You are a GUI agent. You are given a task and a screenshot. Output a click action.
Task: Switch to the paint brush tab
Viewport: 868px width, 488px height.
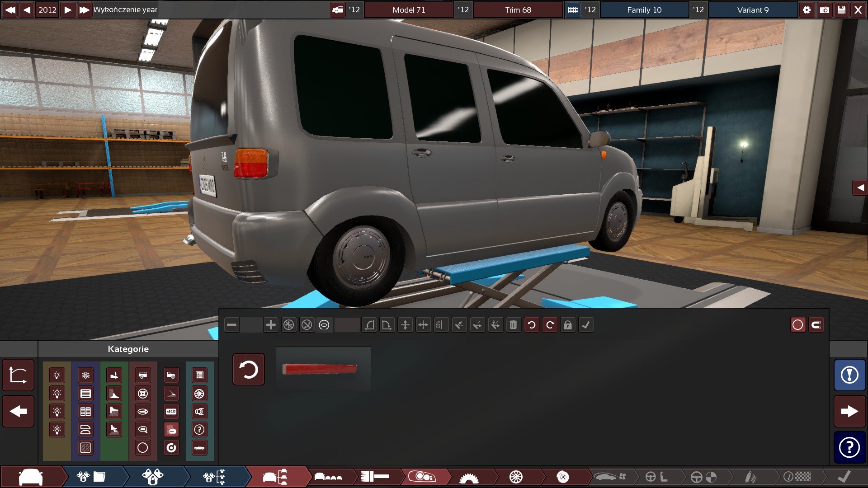pos(375,477)
